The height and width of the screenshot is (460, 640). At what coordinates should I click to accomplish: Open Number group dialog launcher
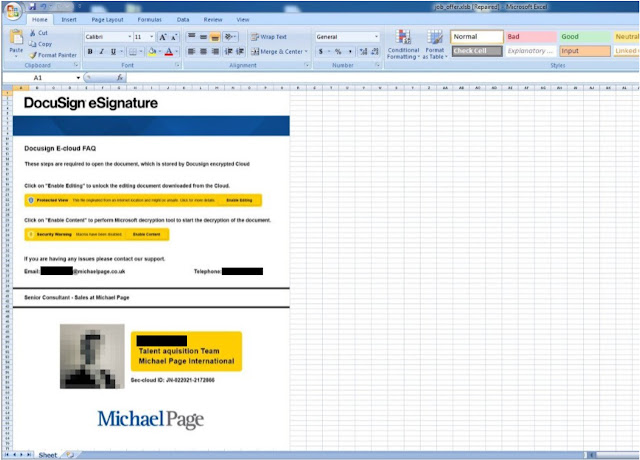click(377, 65)
